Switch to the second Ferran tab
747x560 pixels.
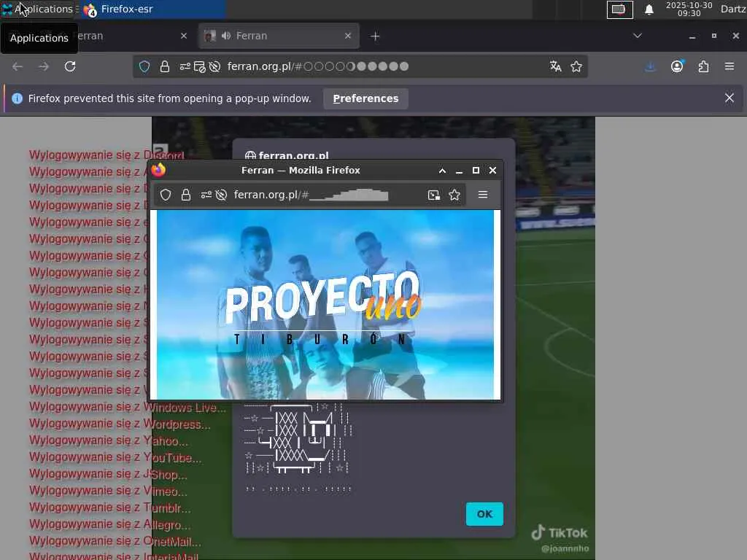pos(279,36)
